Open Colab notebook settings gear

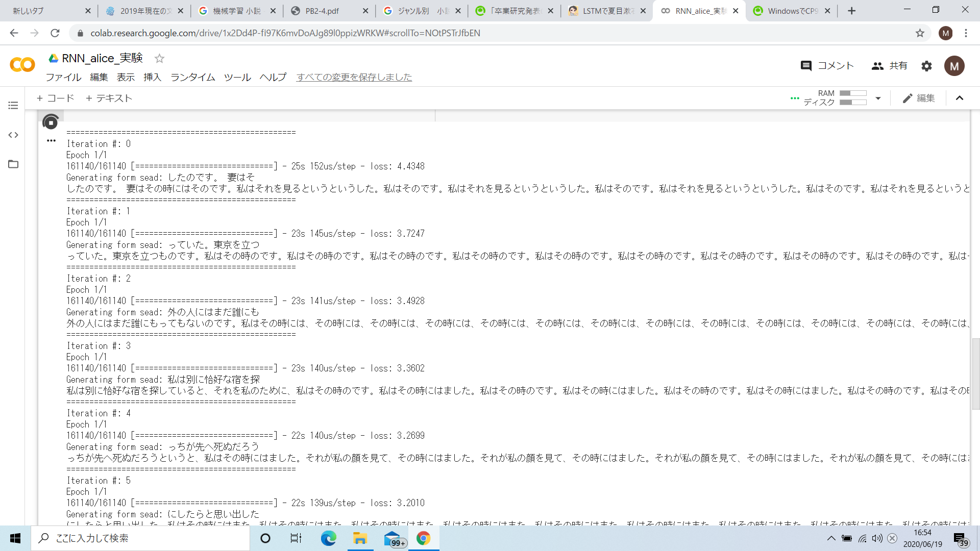tap(927, 66)
